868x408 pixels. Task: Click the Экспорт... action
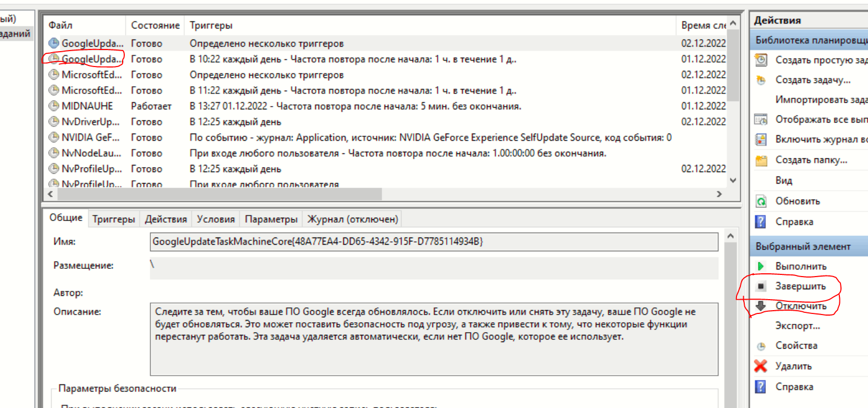pos(798,326)
